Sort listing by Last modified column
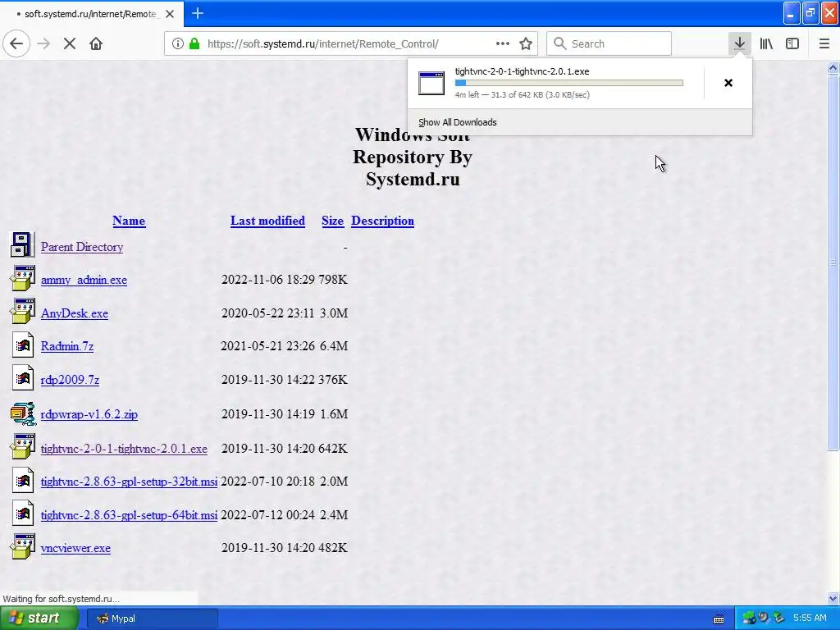The image size is (840, 630). point(267,221)
